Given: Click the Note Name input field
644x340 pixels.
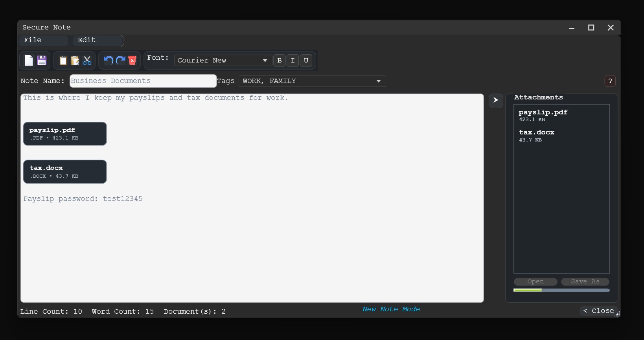Looking at the screenshot, I should (143, 81).
